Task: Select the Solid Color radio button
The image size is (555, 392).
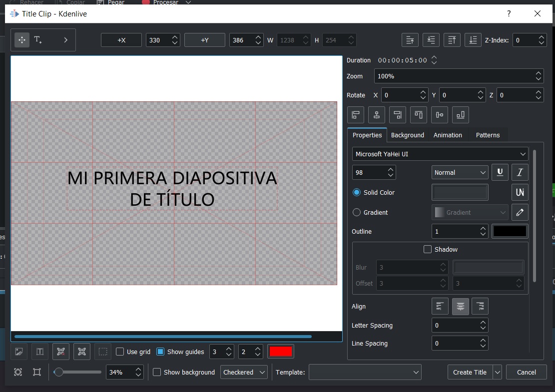Action: pos(357,192)
